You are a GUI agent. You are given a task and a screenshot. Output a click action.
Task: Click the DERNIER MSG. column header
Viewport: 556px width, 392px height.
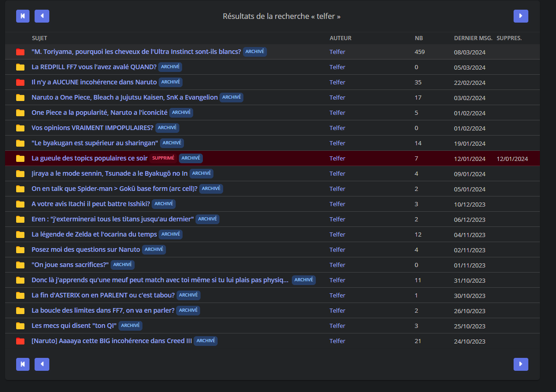[473, 38]
